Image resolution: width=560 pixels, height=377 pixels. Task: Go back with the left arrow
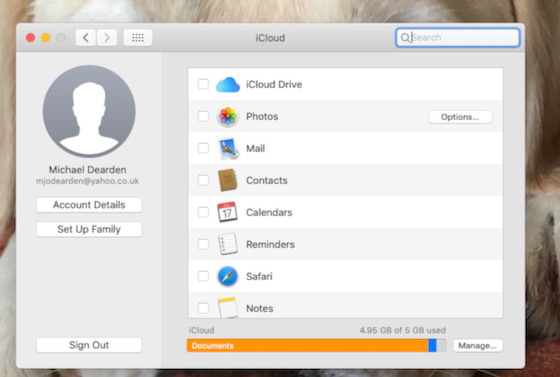coord(86,37)
